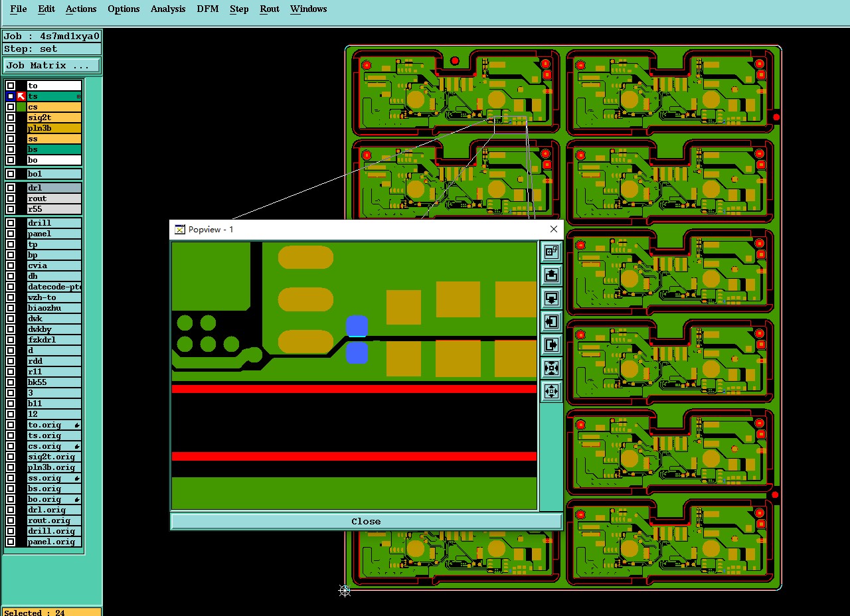The width and height of the screenshot is (850, 616).
Task: Toggle display checkbox for layer drl
Action: pyautogui.click(x=11, y=188)
